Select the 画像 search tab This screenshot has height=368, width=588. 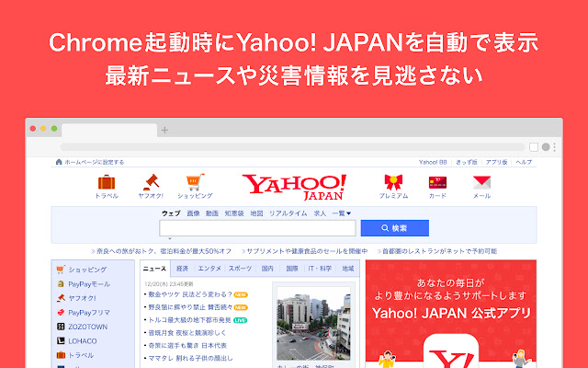[194, 213]
